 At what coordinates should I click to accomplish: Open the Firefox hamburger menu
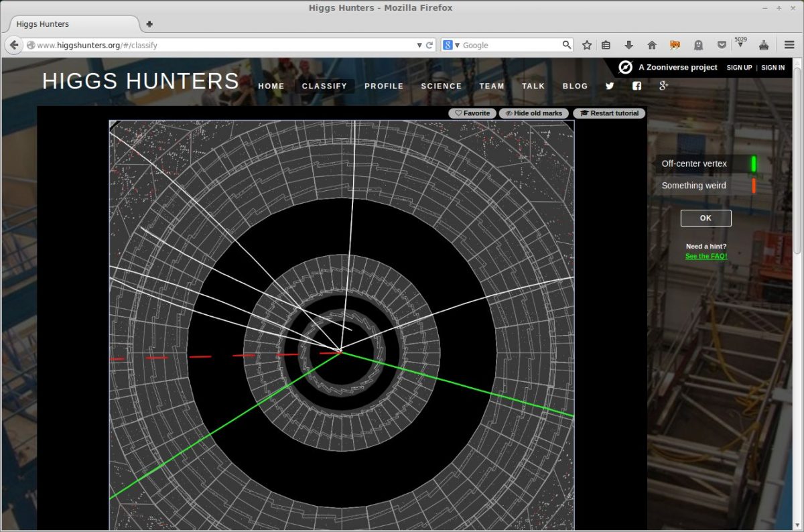tap(789, 45)
